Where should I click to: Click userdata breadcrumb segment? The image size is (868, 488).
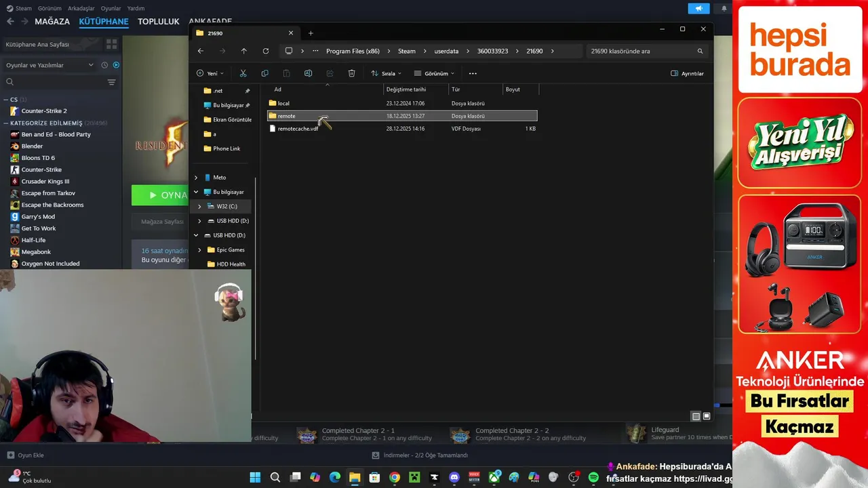(x=446, y=51)
